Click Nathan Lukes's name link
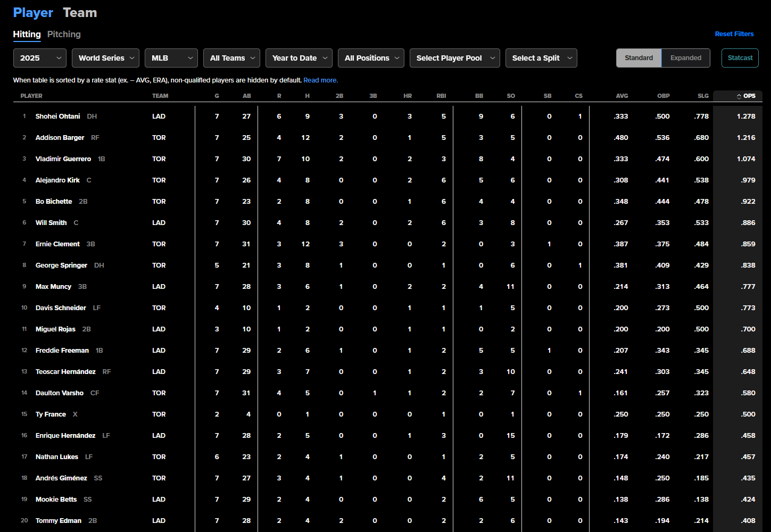 point(57,457)
